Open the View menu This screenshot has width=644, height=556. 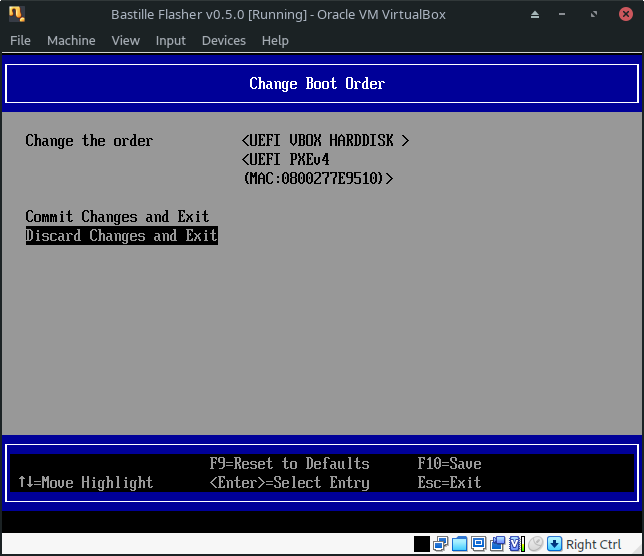pos(126,41)
